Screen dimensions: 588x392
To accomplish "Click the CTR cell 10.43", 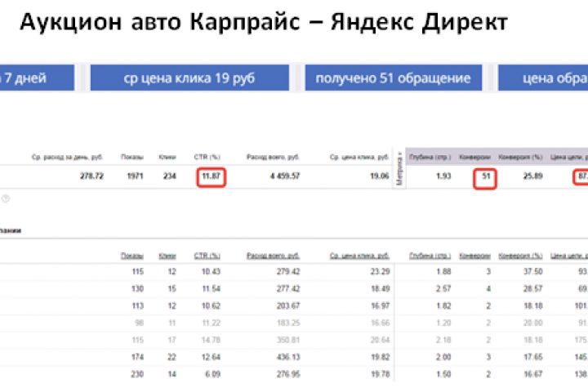I will tap(211, 271).
